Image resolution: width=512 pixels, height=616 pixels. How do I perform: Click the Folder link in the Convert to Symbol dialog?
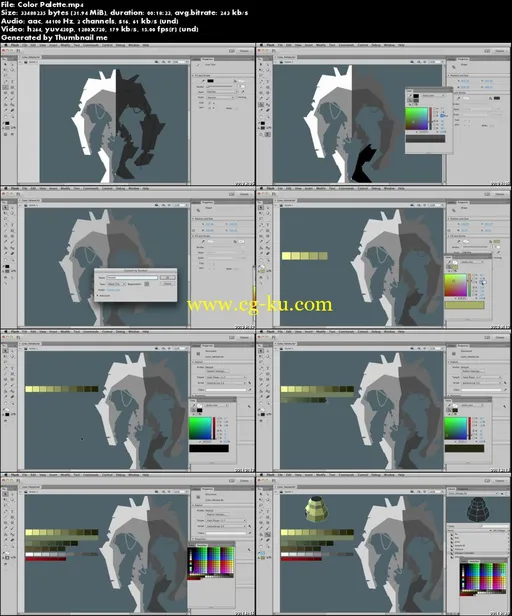pos(114,290)
